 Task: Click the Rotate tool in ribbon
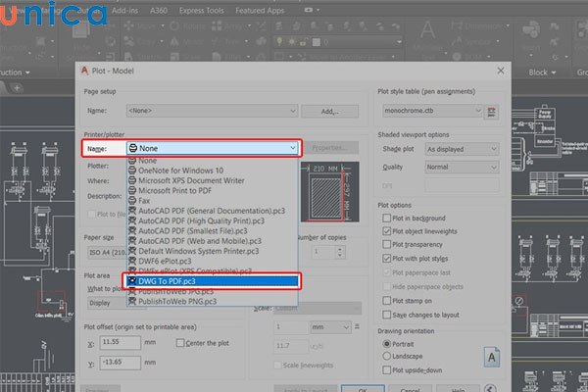tap(187, 25)
